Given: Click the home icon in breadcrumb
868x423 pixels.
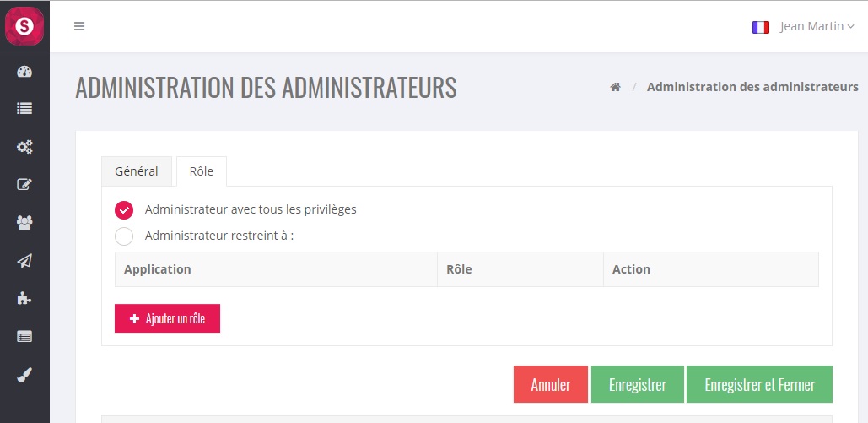Looking at the screenshot, I should pyautogui.click(x=616, y=87).
